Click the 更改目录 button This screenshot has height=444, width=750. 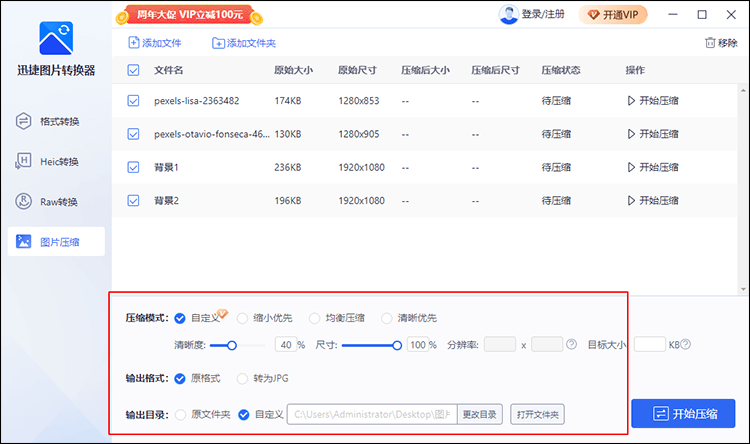(481, 414)
